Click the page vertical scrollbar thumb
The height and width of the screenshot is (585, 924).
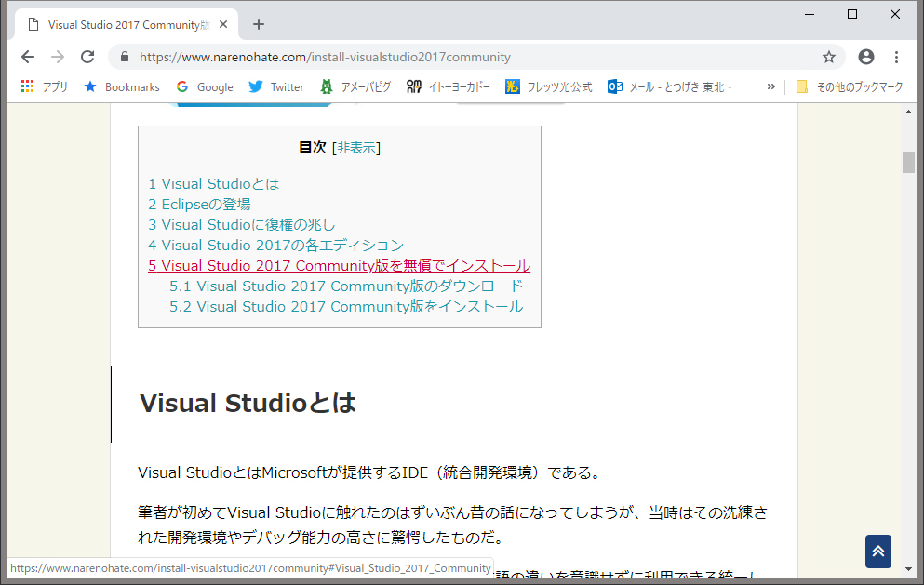coord(908,162)
